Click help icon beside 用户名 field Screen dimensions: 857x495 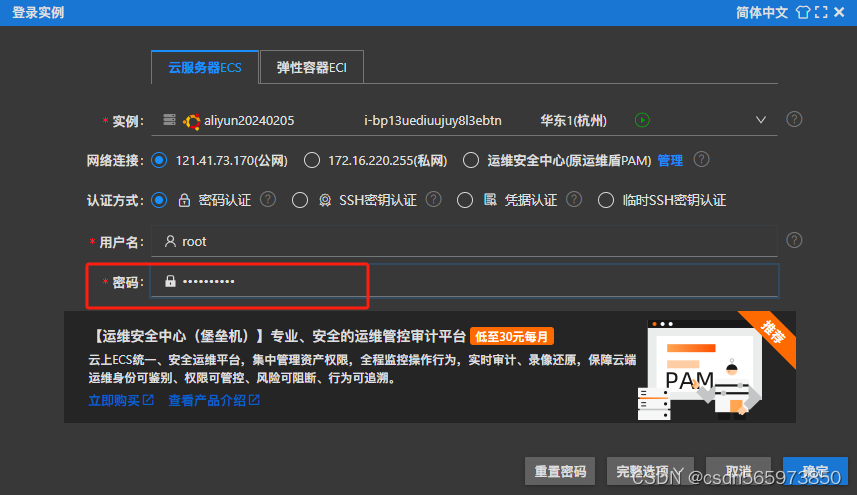(x=794, y=240)
